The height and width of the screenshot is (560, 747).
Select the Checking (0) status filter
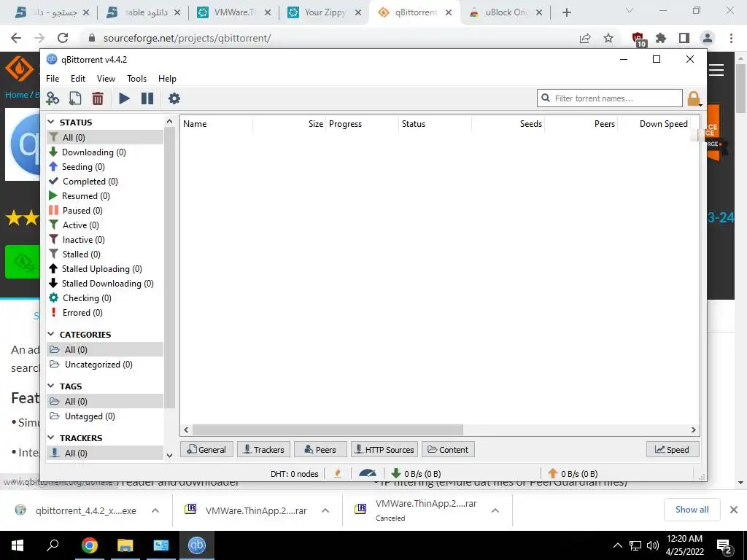coord(87,298)
